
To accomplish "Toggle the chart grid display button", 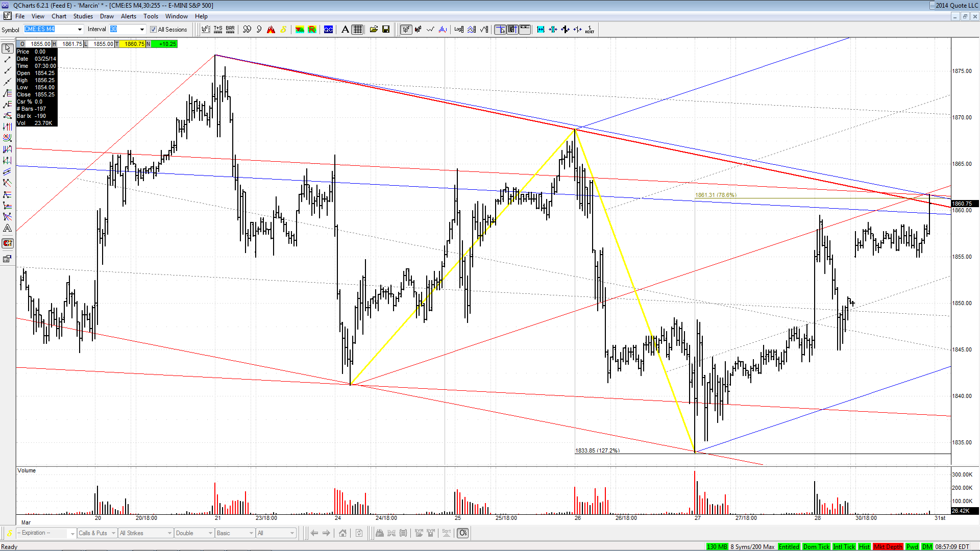I will coord(358,30).
